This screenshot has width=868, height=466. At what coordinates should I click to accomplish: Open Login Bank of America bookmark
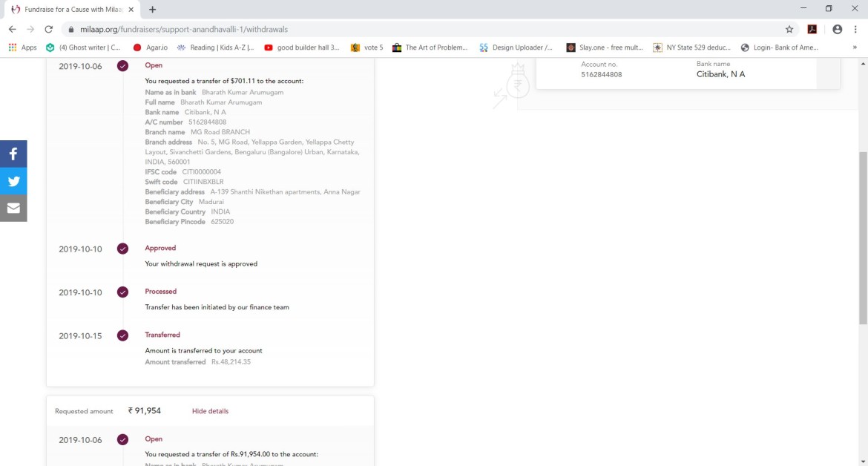[780, 47]
